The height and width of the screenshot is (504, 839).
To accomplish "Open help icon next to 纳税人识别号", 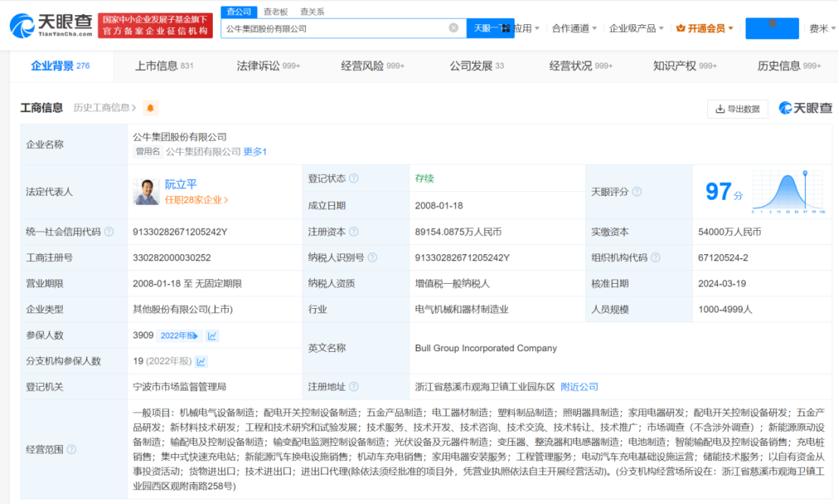I will pos(373,257).
